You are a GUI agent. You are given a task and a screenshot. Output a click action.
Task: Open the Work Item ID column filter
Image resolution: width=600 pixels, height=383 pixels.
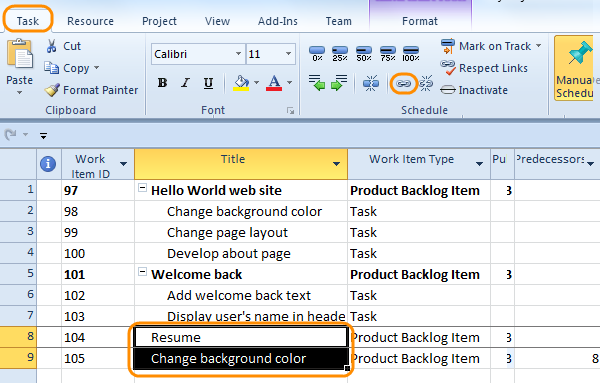(124, 164)
